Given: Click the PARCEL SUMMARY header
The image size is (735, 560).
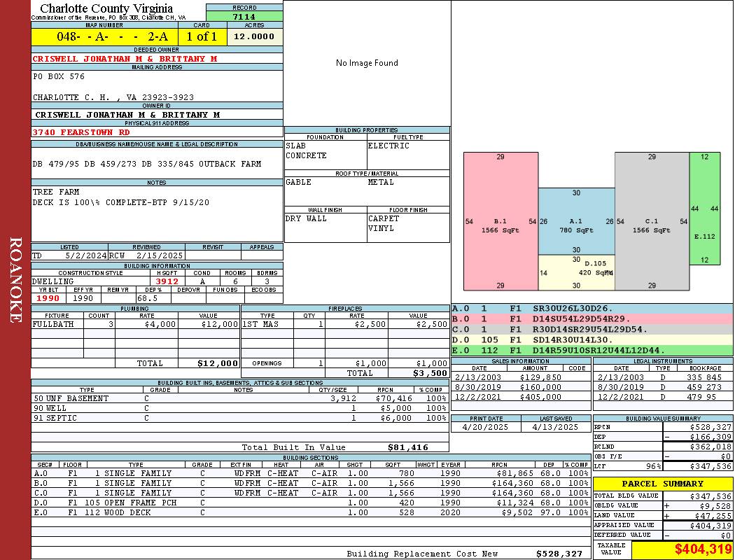Looking at the screenshot, I should coord(662,484).
